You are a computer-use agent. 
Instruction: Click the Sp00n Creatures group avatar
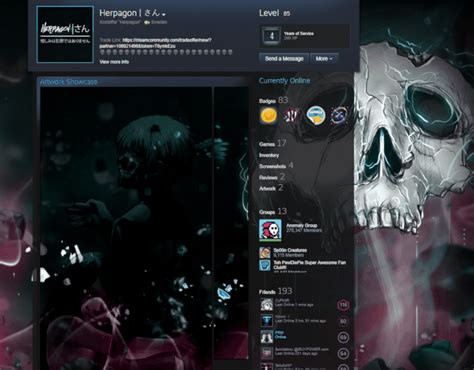click(x=265, y=253)
